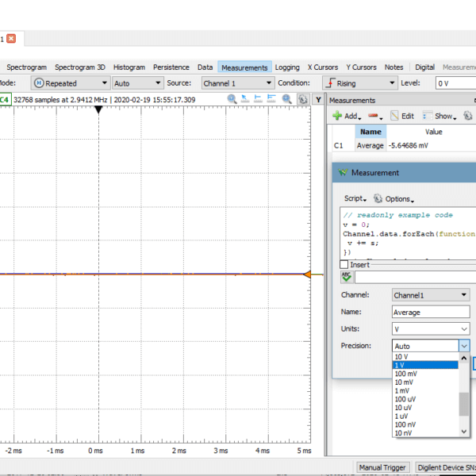Select 10 V precision option
Viewport: 476px width, 476px height.
425,357
